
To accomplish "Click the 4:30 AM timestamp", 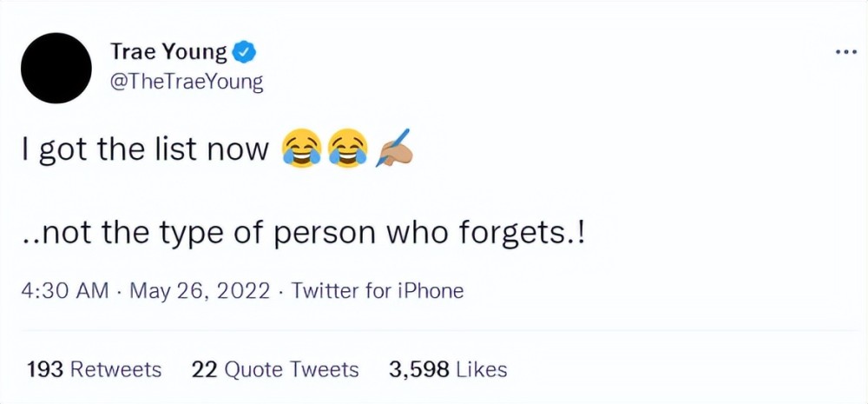I will tap(65, 290).
